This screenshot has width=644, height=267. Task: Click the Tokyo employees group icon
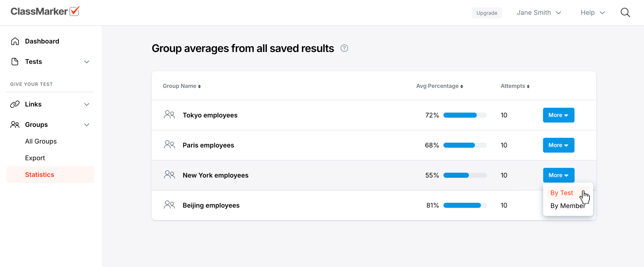(169, 115)
